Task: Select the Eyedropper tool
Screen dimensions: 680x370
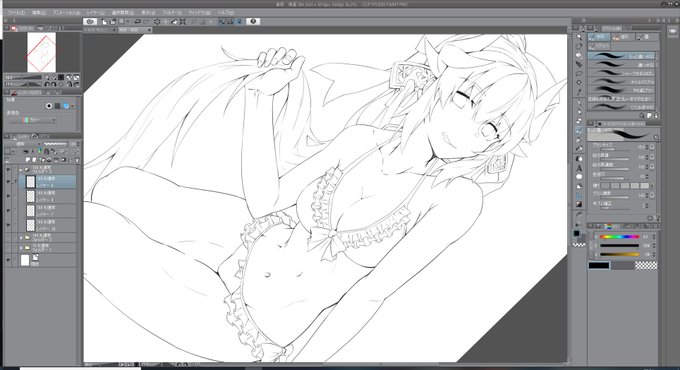Action: click(x=579, y=92)
